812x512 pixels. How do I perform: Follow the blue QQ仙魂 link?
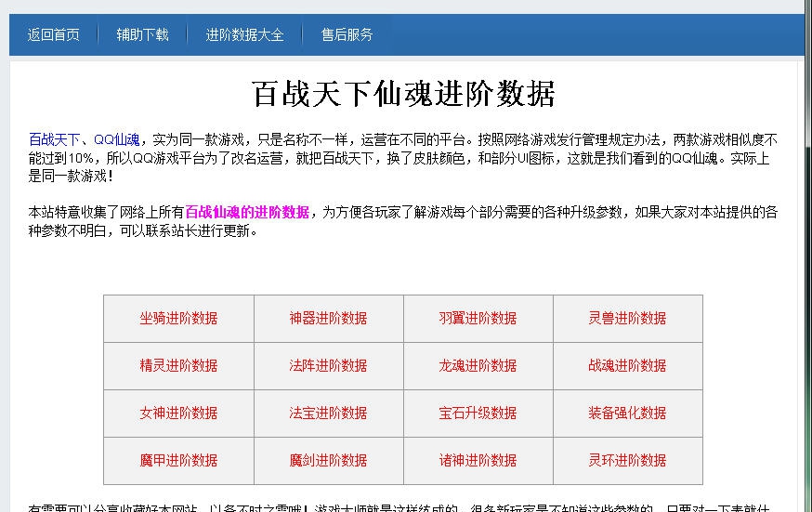tap(116, 139)
